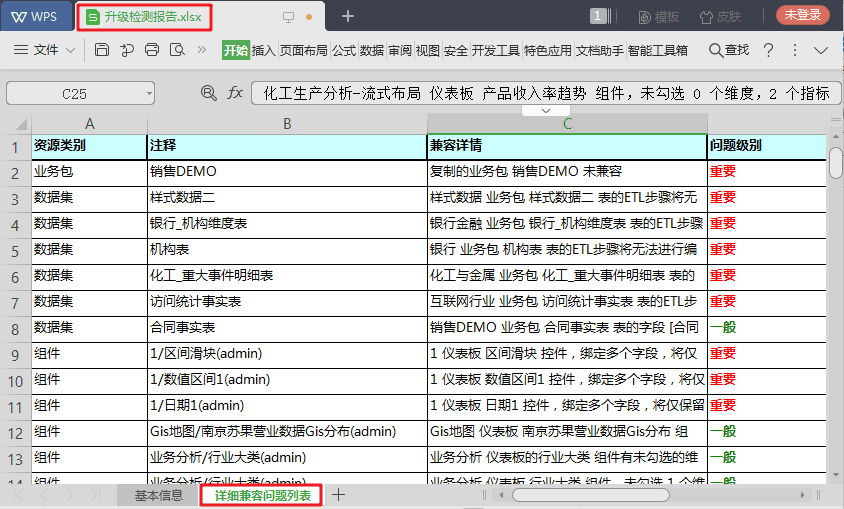The image size is (844, 509).
Task: Select the 数据 ribbon tab
Action: [x=372, y=51]
